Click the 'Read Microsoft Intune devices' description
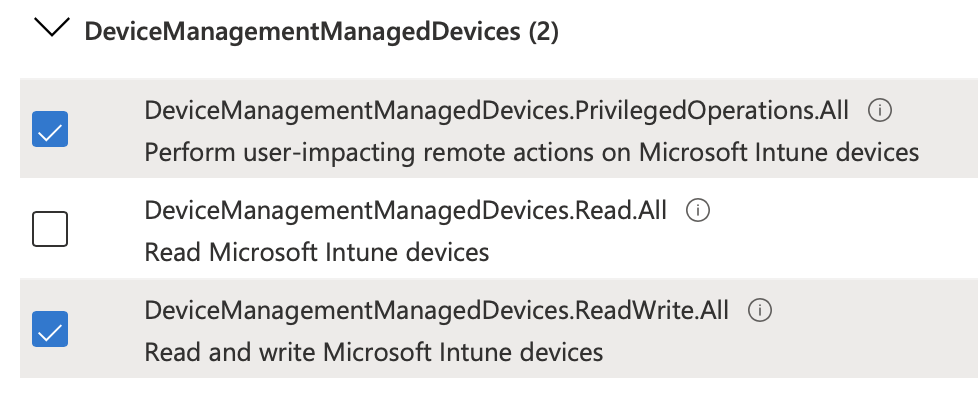The width and height of the screenshot is (978, 398). coord(317,253)
